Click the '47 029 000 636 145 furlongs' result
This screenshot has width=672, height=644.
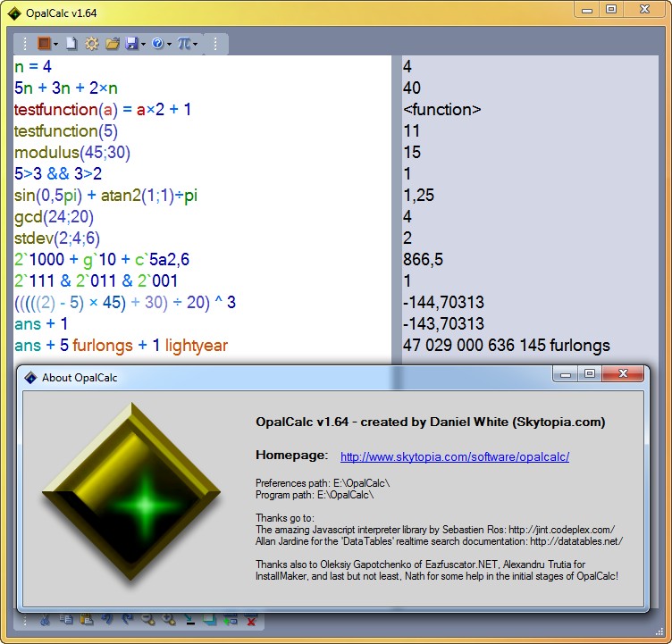click(507, 346)
